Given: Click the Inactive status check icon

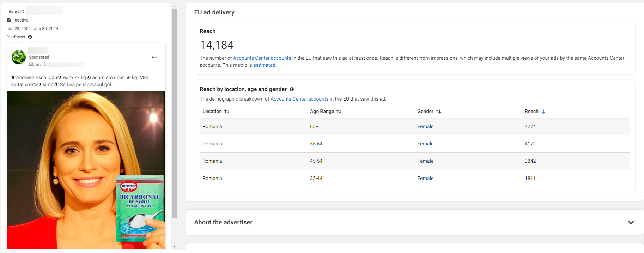Looking at the screenshot, I should pos(9,20).
